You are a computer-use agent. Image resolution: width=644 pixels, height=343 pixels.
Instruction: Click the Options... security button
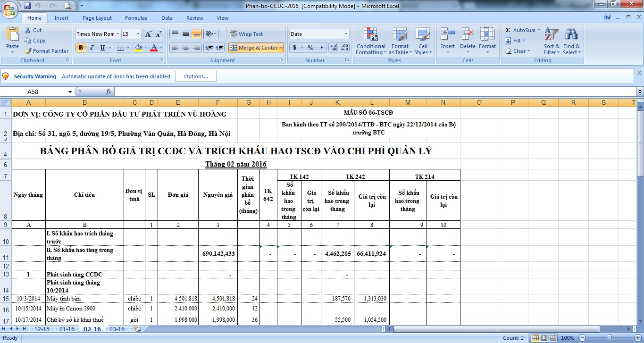196,76
